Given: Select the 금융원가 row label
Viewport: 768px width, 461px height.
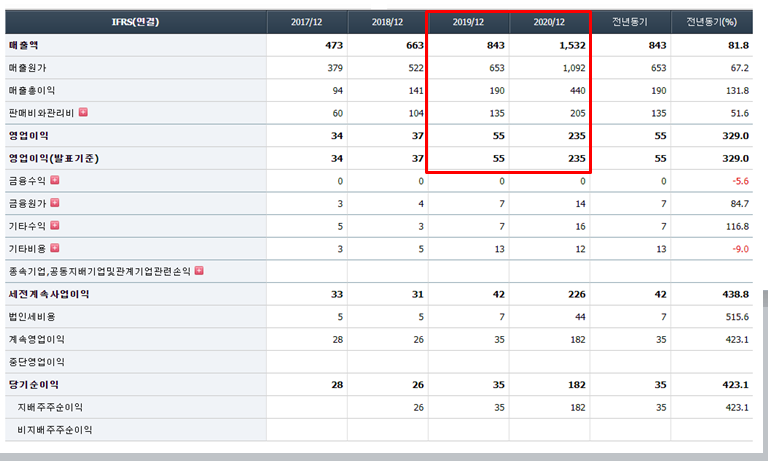Looking at the screenshot, I should 27,203.
